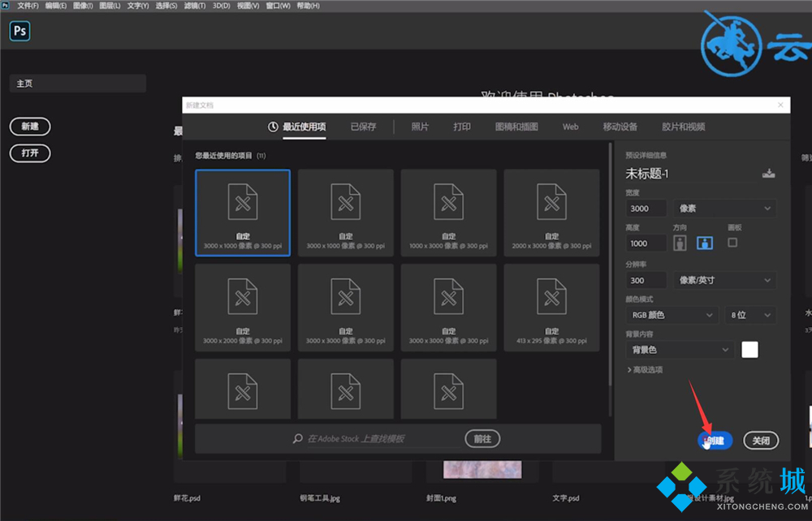Click the save preset icon beside 未标题-1

coord(768,173)
